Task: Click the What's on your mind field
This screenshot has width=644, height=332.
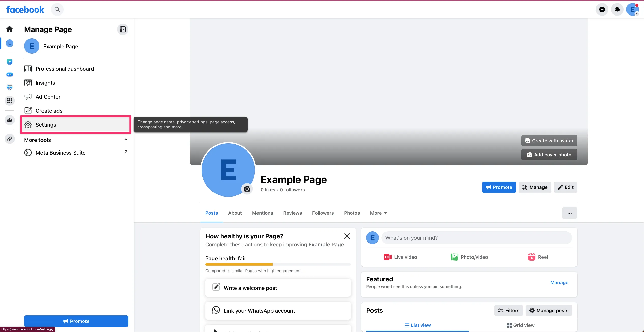Action: (477, 238)
